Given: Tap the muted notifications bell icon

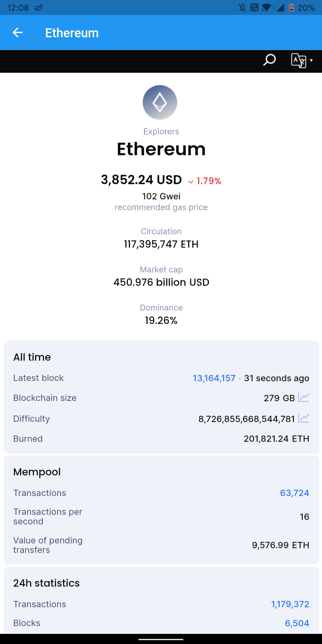Looking at the screenshot, I should 242,8.
